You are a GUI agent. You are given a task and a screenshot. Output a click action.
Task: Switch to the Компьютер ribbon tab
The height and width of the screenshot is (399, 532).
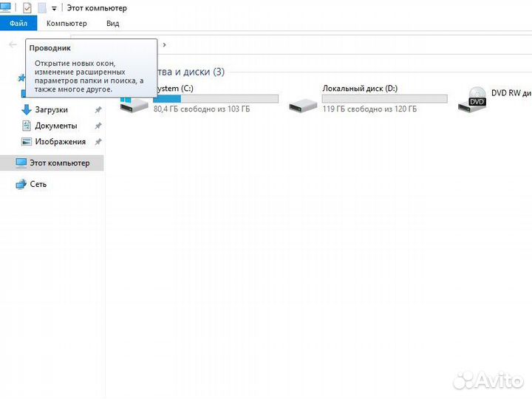66,24
